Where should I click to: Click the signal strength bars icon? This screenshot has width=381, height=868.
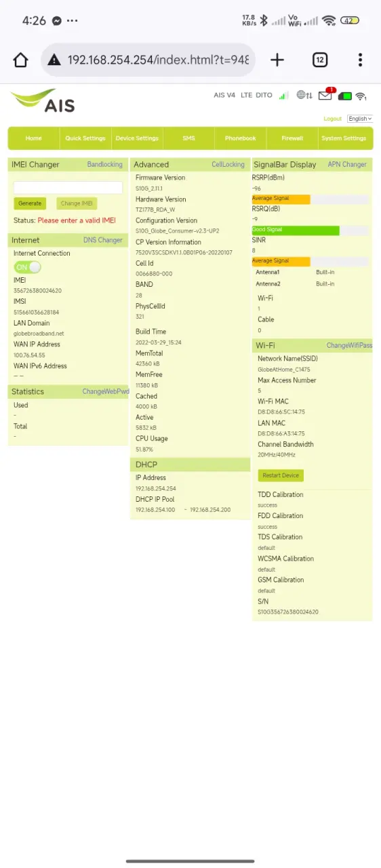[x=284, y=96]
